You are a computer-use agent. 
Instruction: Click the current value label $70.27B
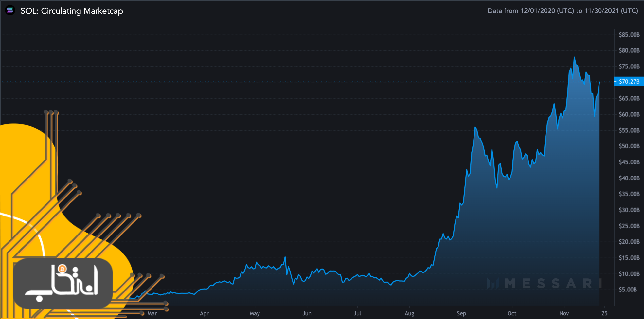[x=629, y=81]
